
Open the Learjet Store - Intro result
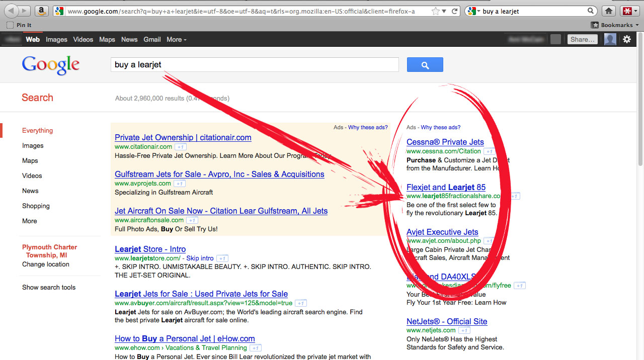(150, 249)
